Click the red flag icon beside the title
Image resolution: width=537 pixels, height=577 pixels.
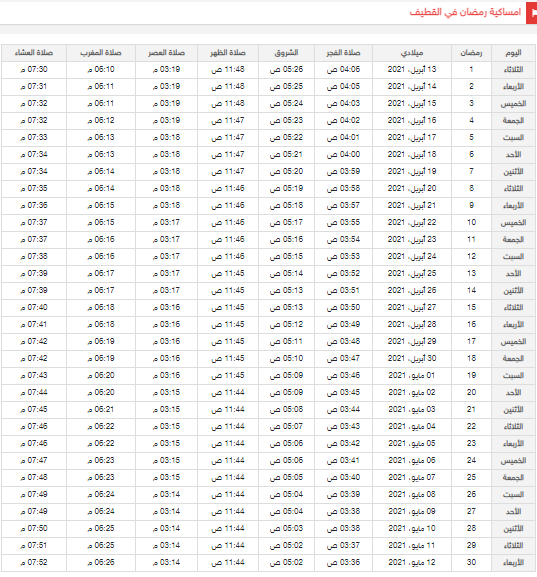click(532, 13)
